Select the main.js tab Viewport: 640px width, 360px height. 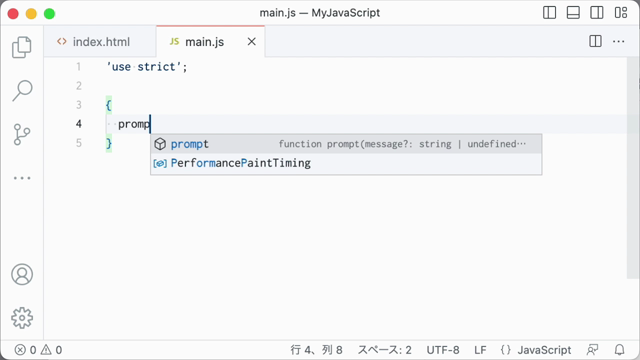(x=204, y=42)
